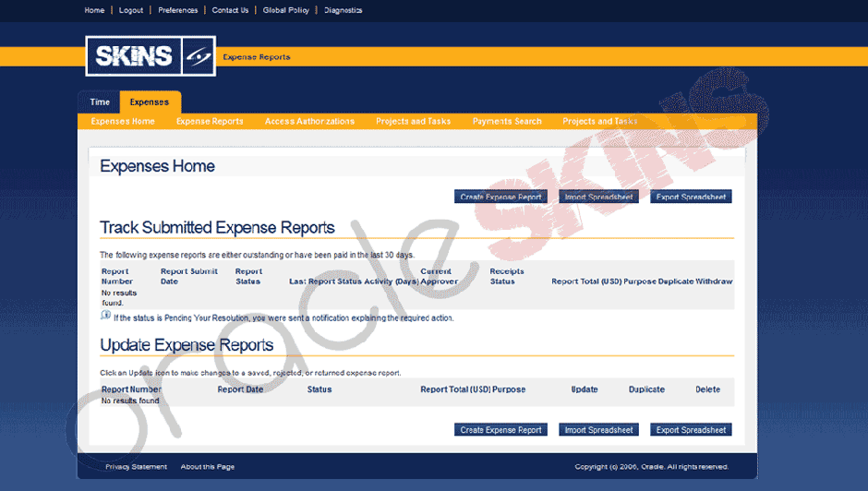Click the info tip icon beside Pending Your Resolution note
The width and height of the screenshot is (868, 491).
pos(105,316)
